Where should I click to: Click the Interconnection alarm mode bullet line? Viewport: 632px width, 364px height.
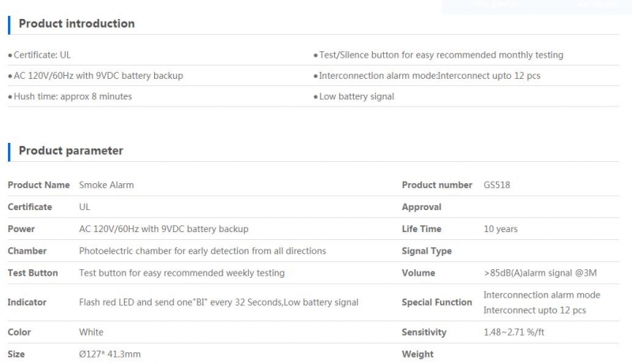(x=429, y=76)
